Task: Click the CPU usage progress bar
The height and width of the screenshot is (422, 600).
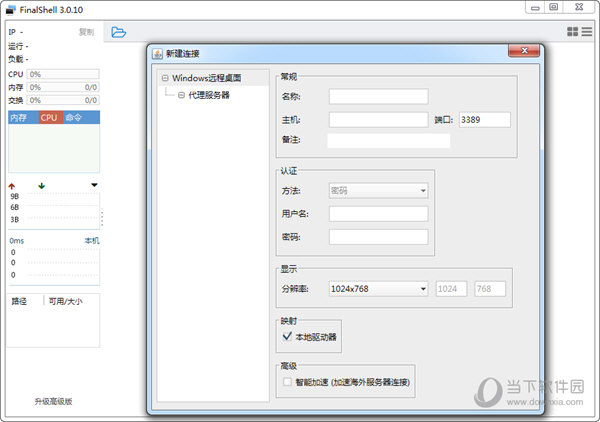Action: coord(63,74)
